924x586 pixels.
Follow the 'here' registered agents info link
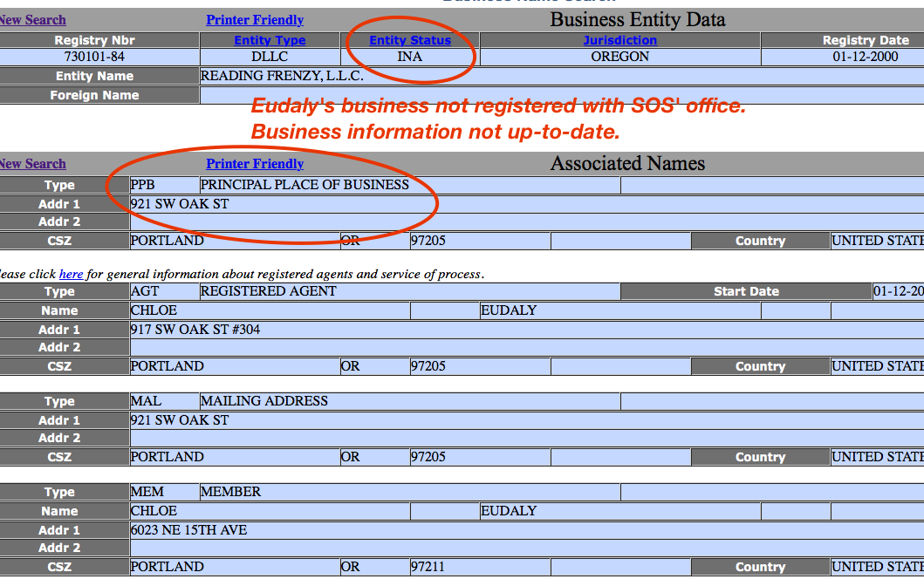(71, 274)
